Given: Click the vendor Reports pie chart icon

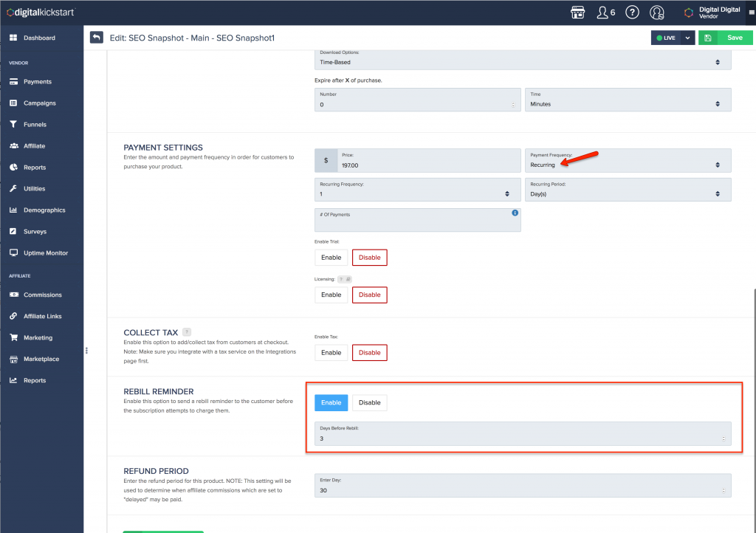Looking at the screenshot, I should [13, 168].
